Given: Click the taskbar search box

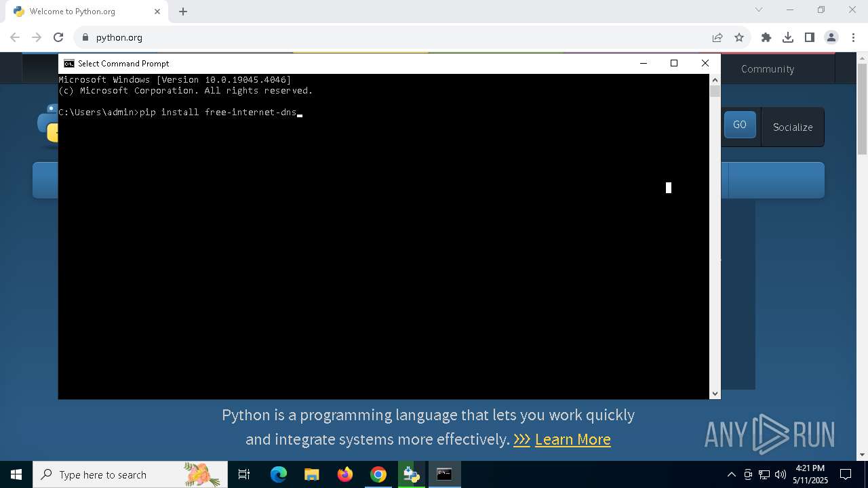Looking at the screenshot, I should (x=130, y=474).
